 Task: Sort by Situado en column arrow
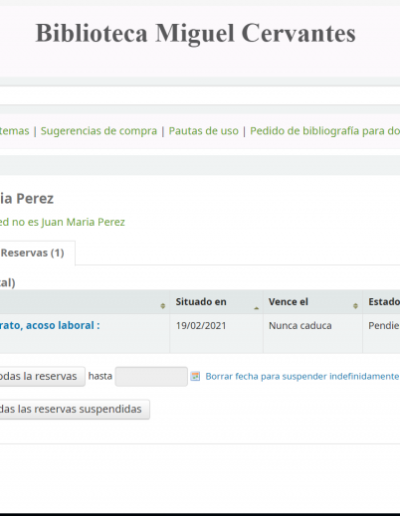tap(256, 308)
